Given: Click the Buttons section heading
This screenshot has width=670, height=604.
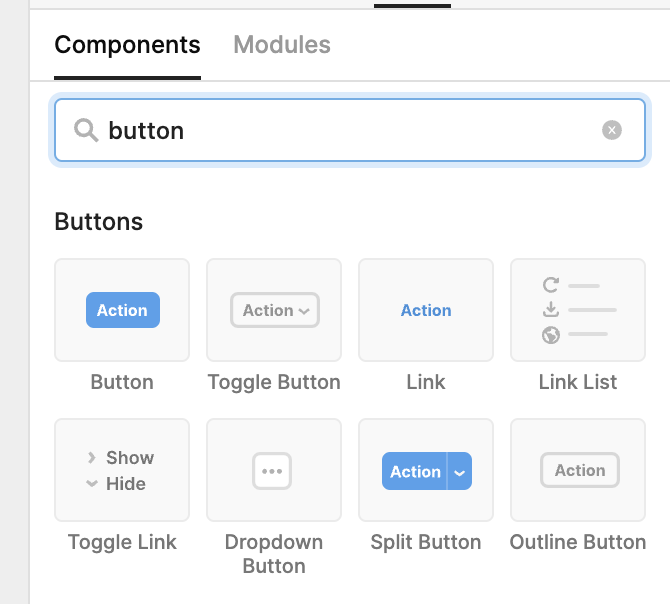Looking at the screenshot, I should pos(99,222).
